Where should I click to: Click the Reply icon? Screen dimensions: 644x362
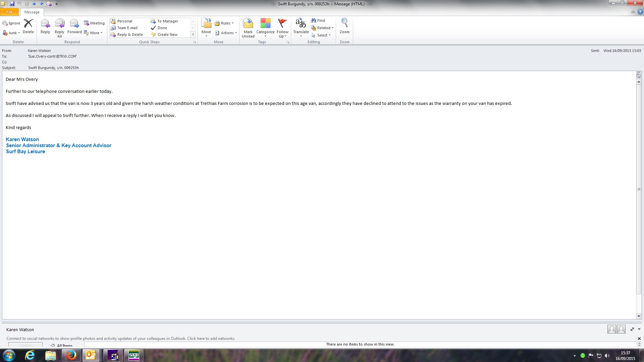tap(45, 23)
